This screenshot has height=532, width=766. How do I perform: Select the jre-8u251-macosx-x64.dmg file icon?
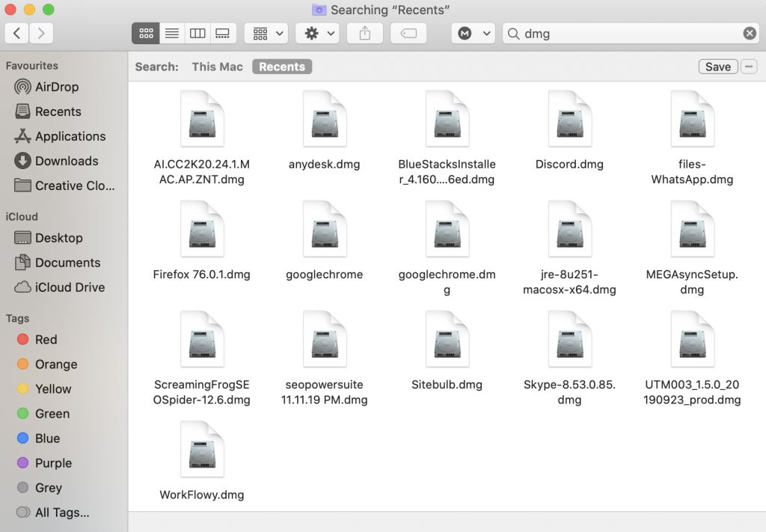569,229
